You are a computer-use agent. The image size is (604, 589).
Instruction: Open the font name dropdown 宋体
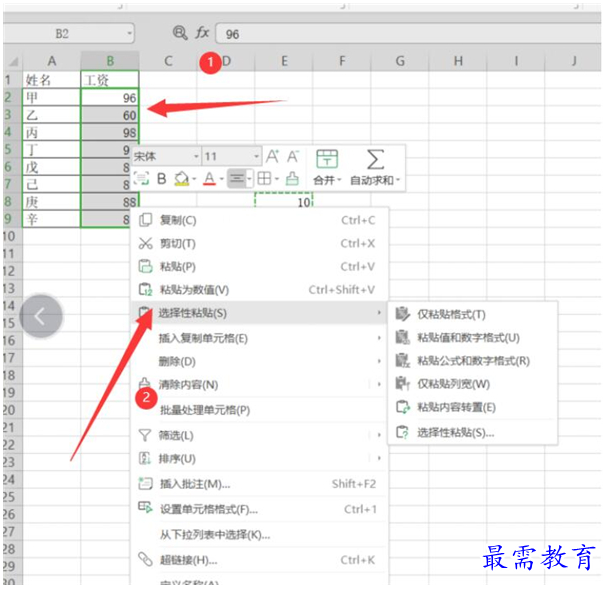[x=196, y=156]
